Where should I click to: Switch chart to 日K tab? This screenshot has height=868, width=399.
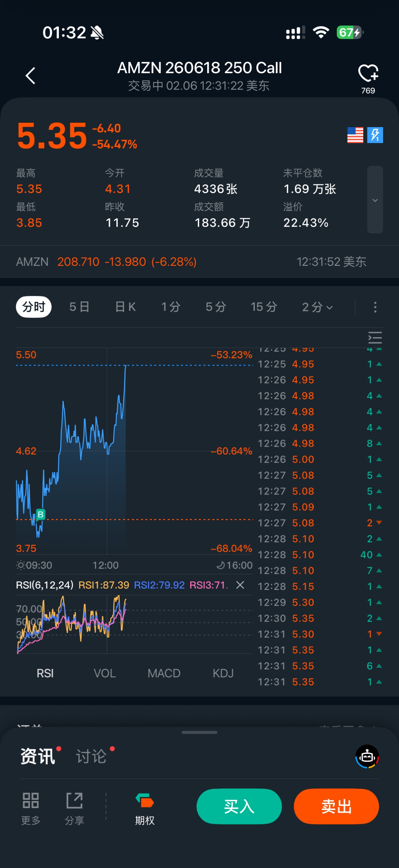[x=125, y=307]
